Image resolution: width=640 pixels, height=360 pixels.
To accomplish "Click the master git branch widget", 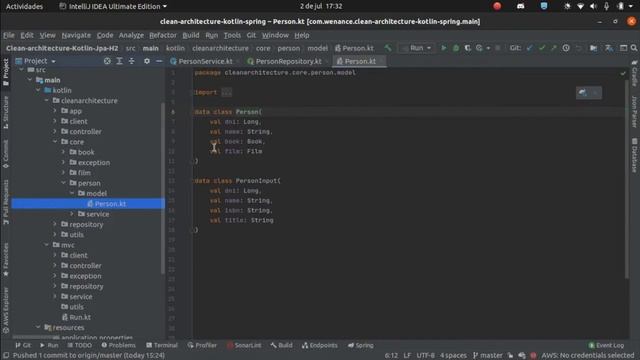I will point(488,356).
